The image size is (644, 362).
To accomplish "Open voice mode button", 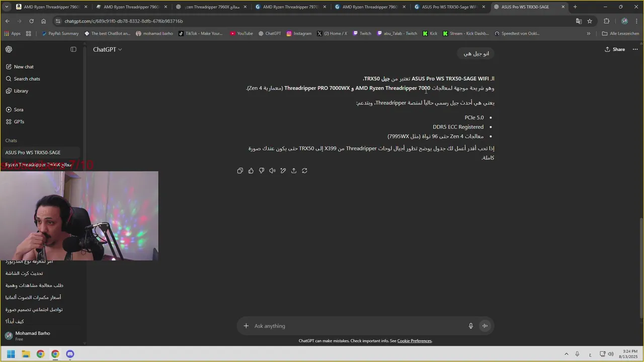I will (x=485, y=326).
